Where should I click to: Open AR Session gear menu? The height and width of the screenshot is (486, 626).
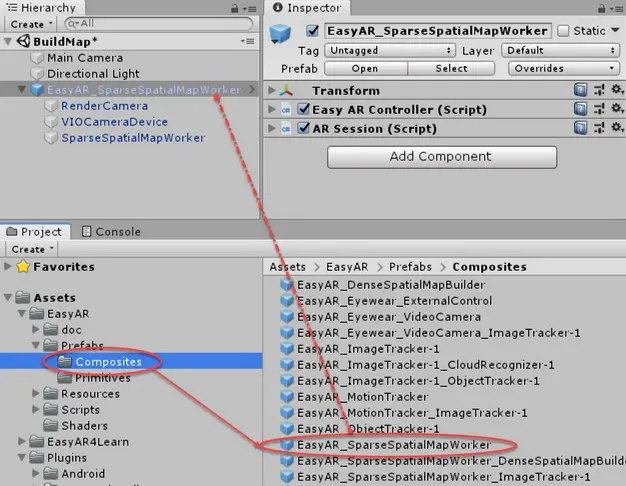[x=617, y=127]
